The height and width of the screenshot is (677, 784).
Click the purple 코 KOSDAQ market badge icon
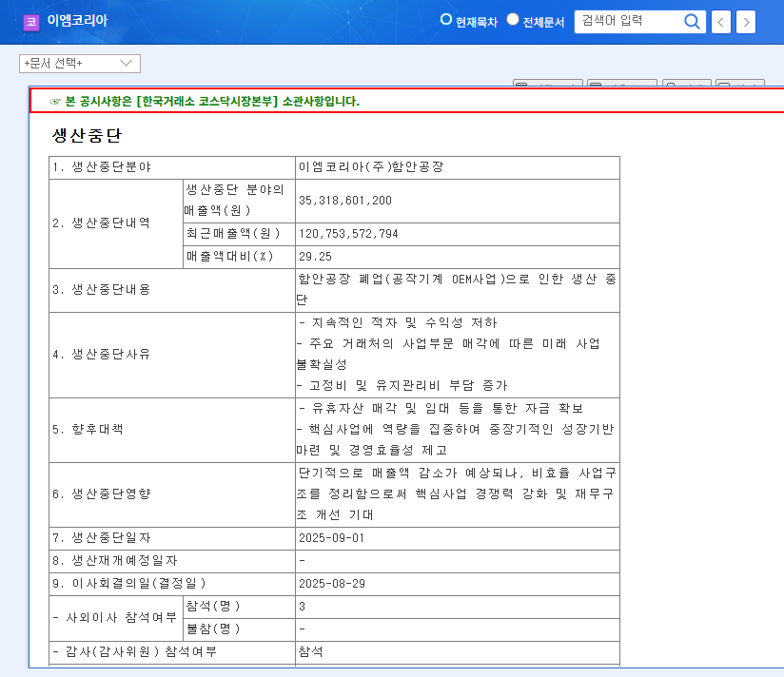click(x=31, y=22)
